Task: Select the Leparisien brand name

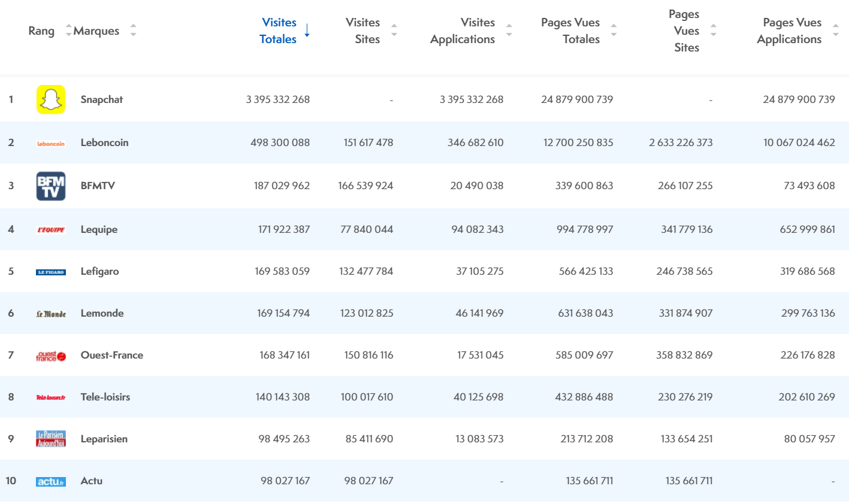Action: coord(104,439)
